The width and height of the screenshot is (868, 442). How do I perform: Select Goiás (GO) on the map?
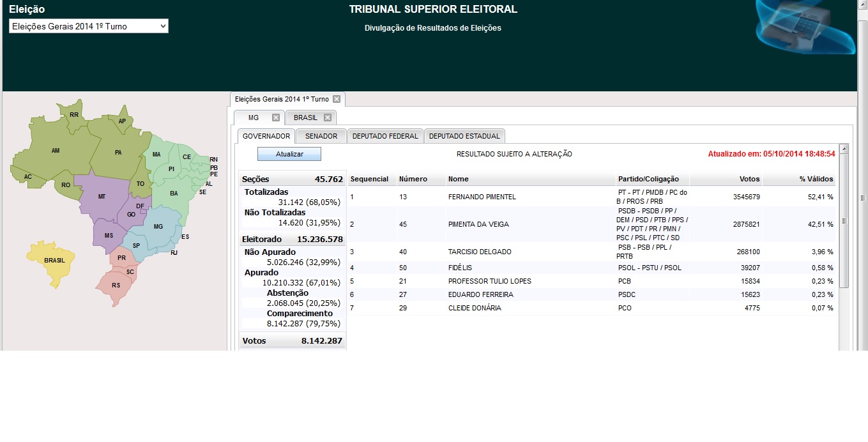[x=131, y=215]
